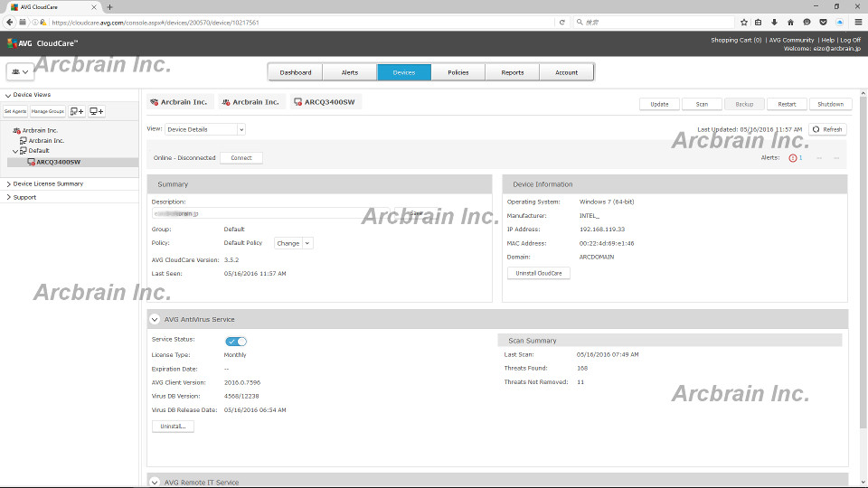Open the customer selector dropdown
868x488 pixels.
(20, 72)
